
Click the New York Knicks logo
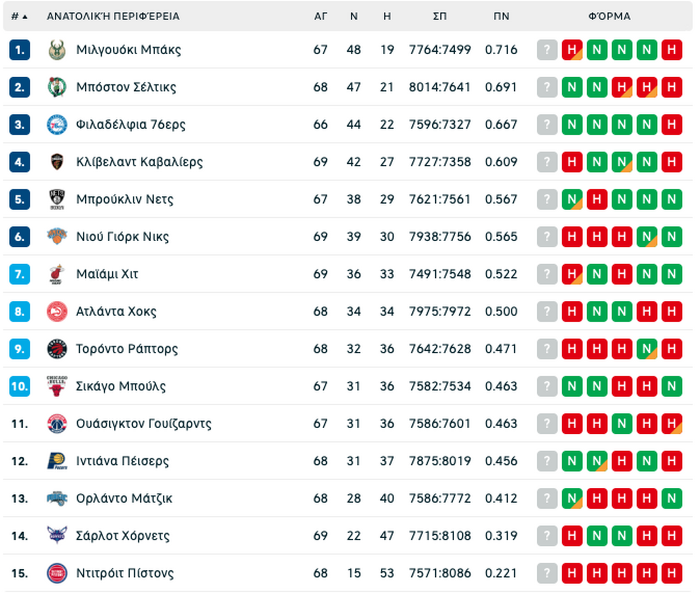click(x=57, y=237)
